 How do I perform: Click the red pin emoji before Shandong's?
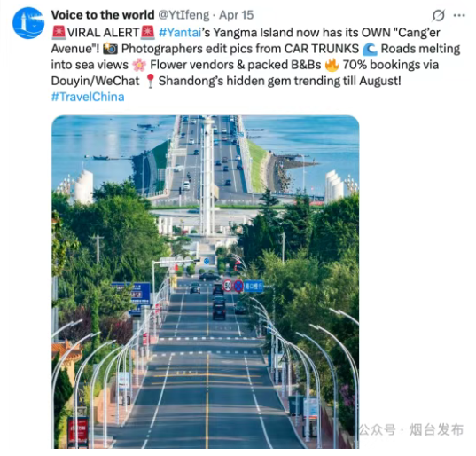pyautogui.click(x=150, y=81)
